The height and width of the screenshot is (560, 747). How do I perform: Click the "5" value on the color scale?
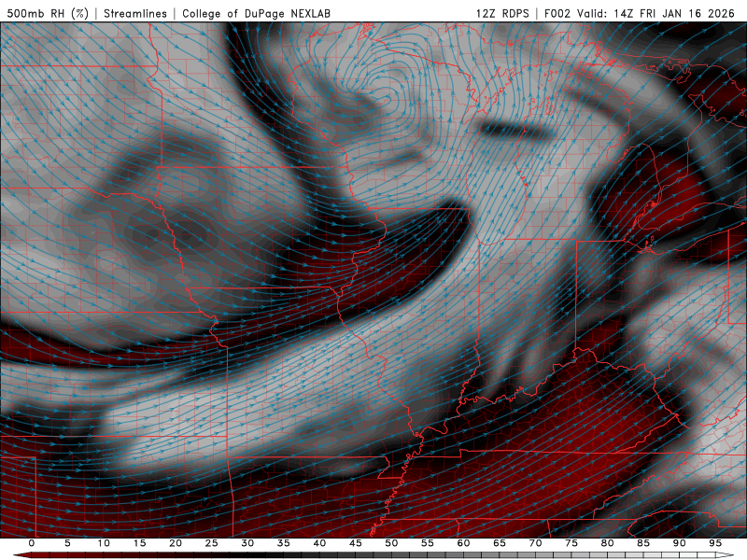67,543
